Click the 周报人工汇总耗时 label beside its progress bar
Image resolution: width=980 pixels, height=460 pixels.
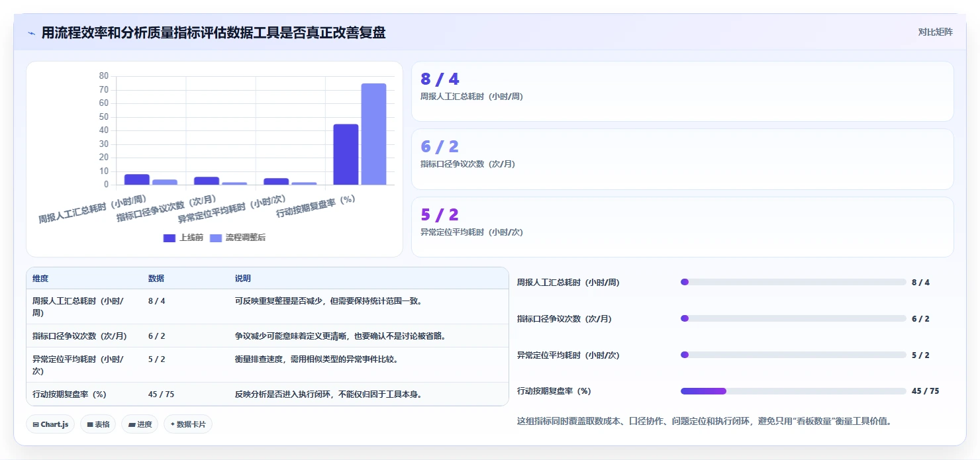coord(568,283)
